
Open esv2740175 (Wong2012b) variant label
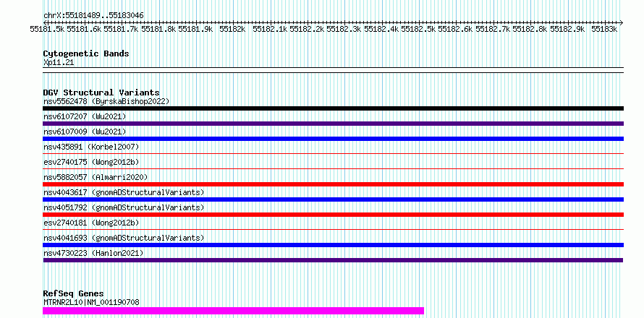91,162
